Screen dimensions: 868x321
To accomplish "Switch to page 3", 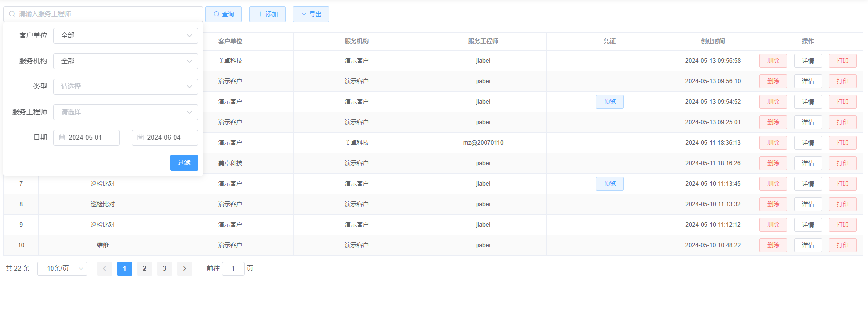I will [164, 269].
